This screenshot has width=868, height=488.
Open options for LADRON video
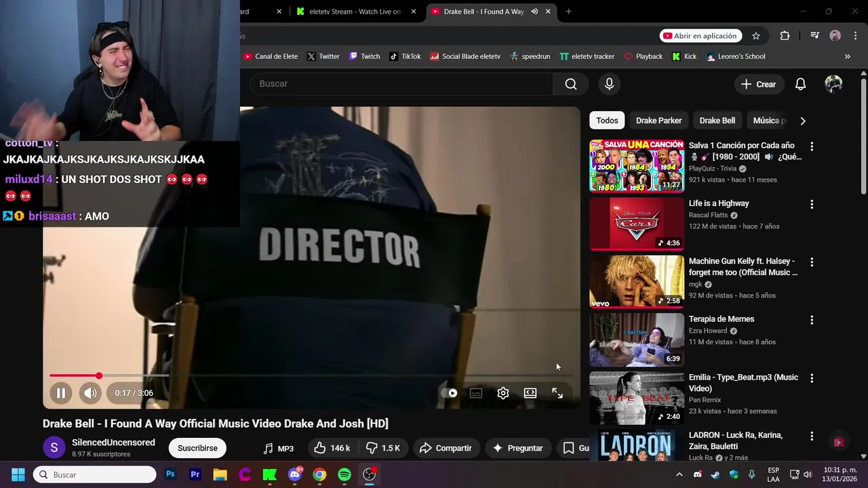point(812,436)
